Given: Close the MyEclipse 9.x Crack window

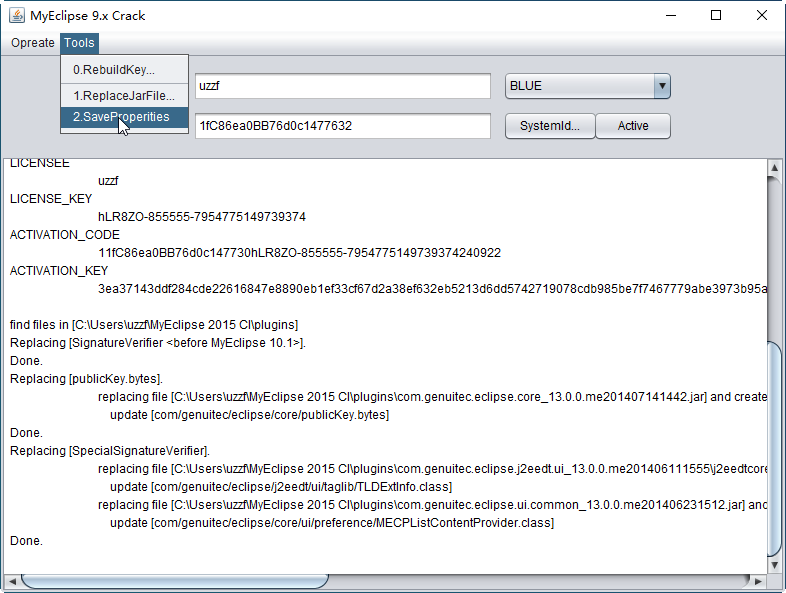Looking at the screenshot, I should coord(762,15).
